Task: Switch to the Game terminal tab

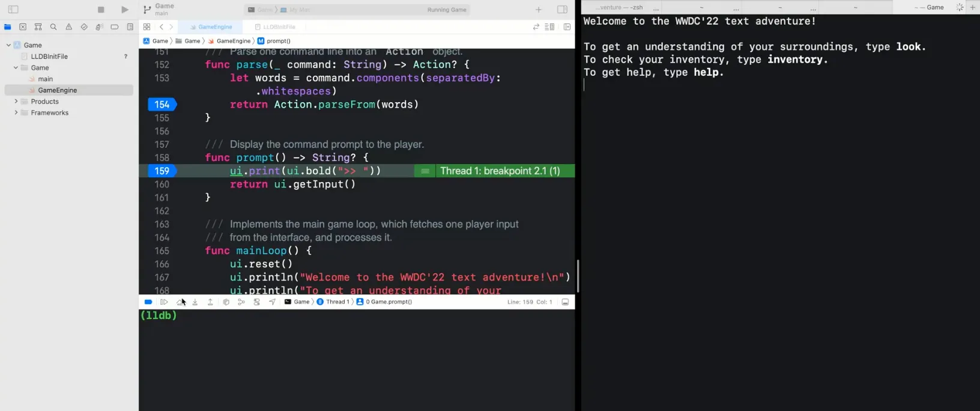Action: pyautogui.click(x=930, y=7)
